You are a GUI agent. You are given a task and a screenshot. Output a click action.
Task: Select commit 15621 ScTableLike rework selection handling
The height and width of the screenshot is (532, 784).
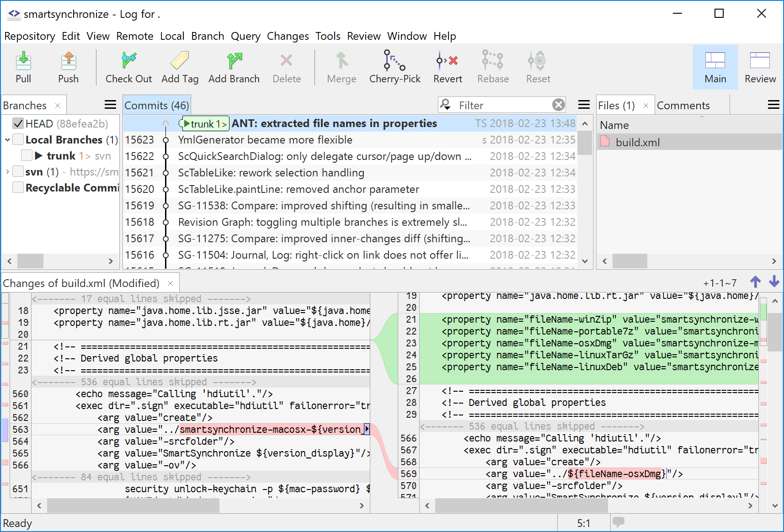pyautogui.click(x=350, y=173)
